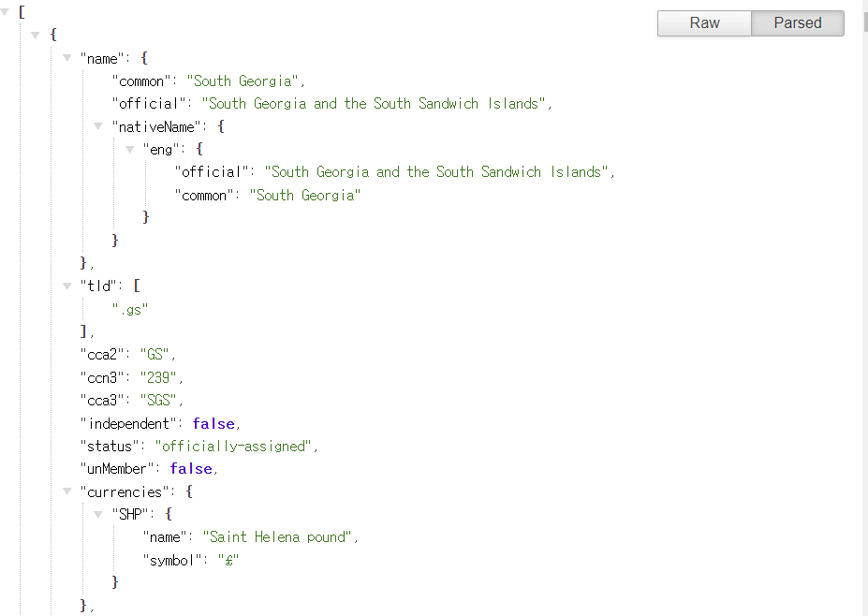This screenshot has width=868, height=616.
Task: Click the "symbol" key
Action: click(172, 560)
